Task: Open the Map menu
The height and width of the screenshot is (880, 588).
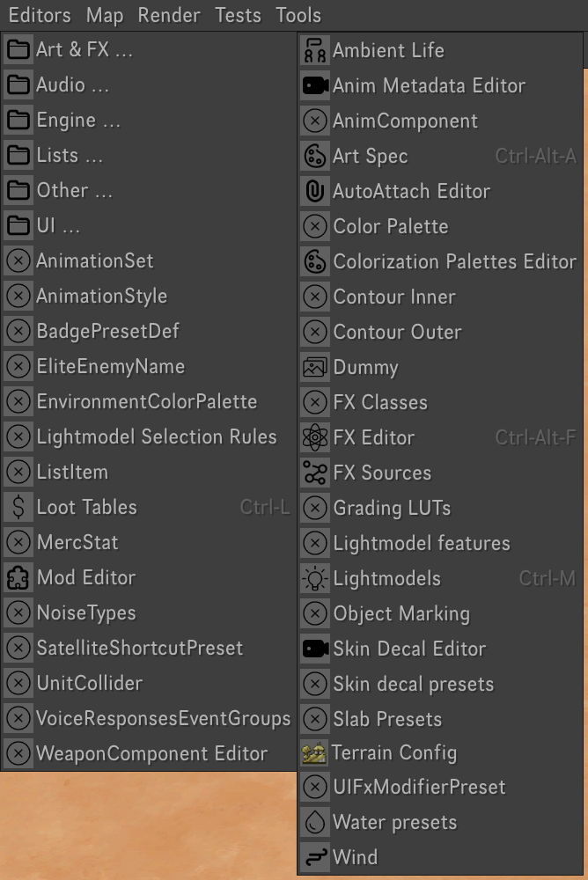Action: (105, 15)
